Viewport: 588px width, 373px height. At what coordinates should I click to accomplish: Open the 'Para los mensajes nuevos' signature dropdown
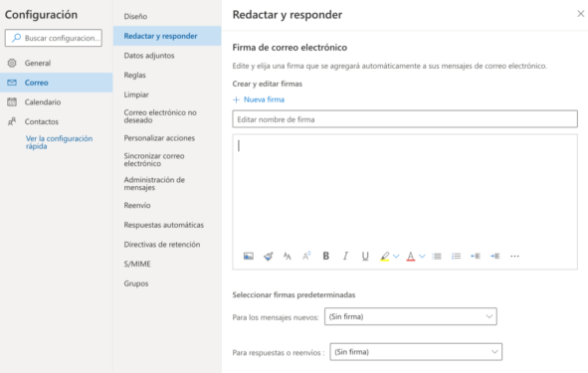pyautogui.click(x=411, y=316)
